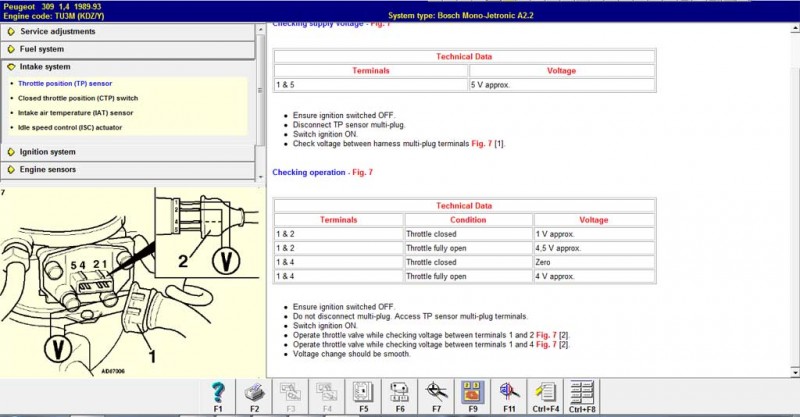Expand the Service adjustments section
800x417 pixels.
(58, 31)
